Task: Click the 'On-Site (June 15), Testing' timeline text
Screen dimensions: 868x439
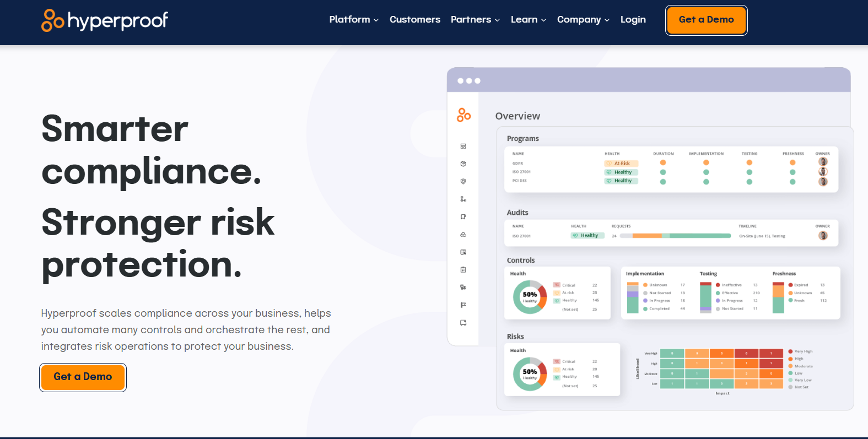Action: point(762,236)
